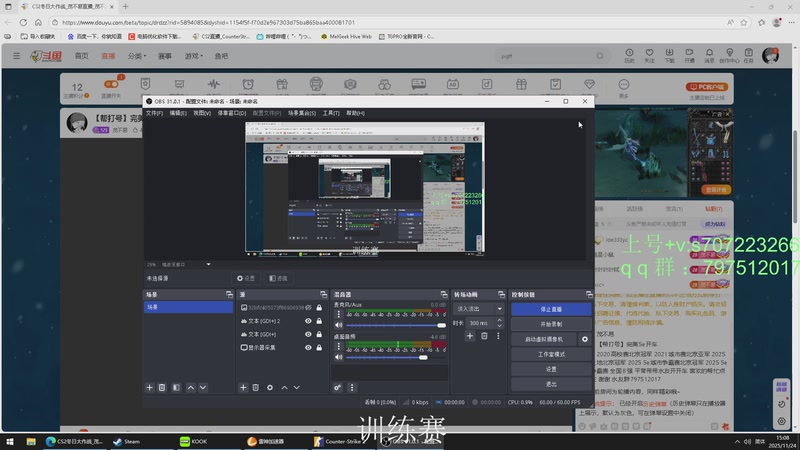Expand the 分类 dropdown on Douyu navbar
This screenshot has height=450, width=800.
coord(136,56)
